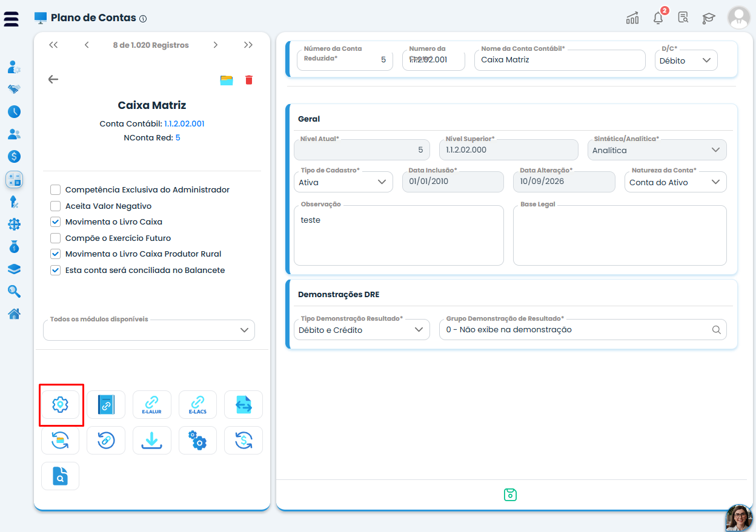Open the graduation cap training icon
The image size is (756, 532).
709,18
